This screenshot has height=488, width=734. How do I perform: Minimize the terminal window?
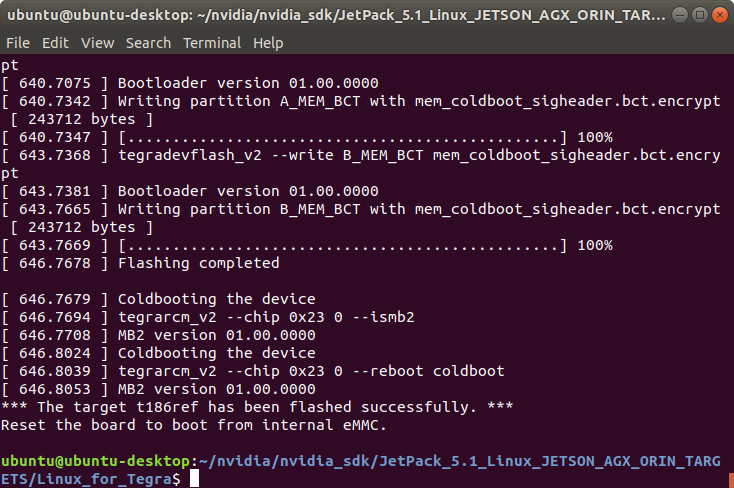(680, 15)
